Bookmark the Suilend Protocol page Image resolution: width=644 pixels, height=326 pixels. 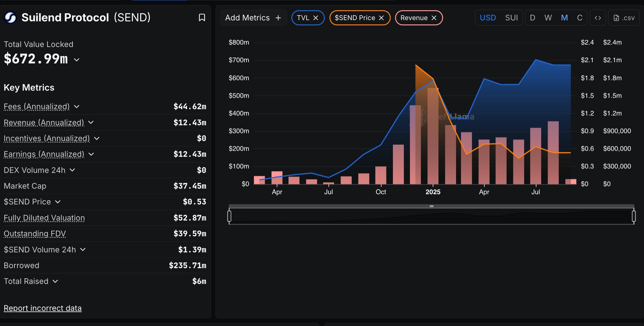pos(202,18)
